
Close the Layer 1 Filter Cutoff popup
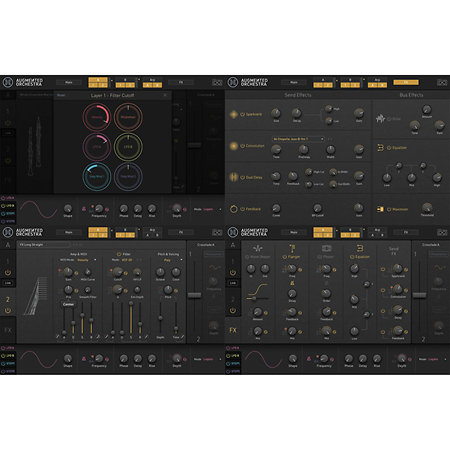tap(165, 95)
